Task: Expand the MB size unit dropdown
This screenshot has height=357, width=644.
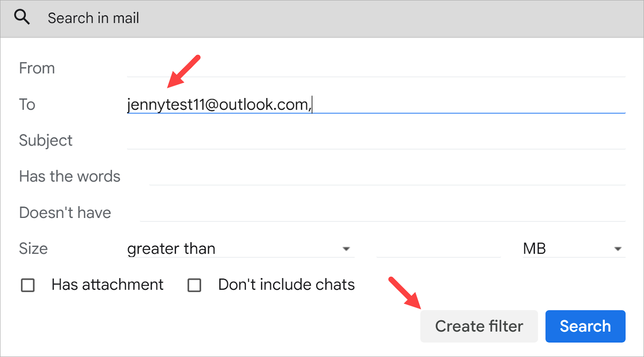Action: [x=573, y=249]
